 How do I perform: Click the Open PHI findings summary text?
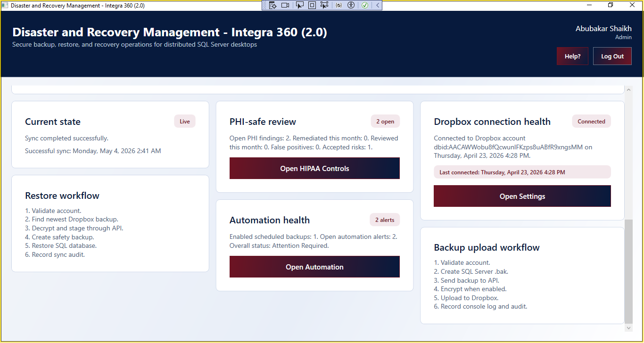pos(314,142)
